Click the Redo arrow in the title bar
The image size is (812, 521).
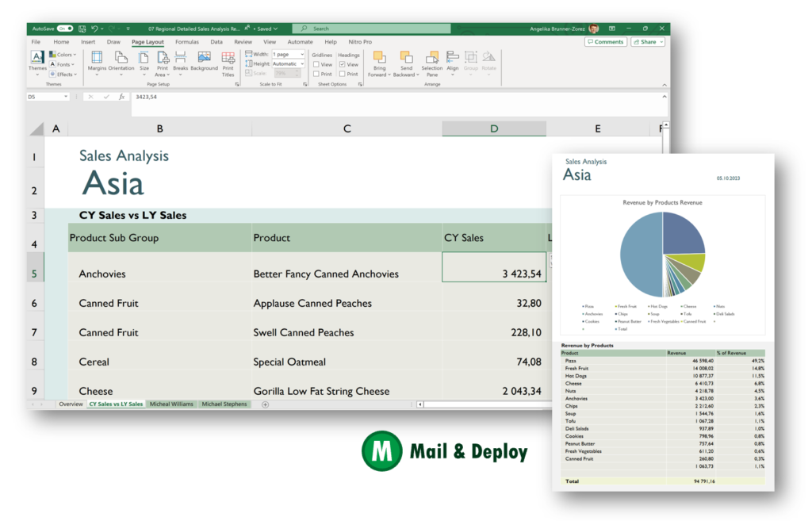point(111,29)
